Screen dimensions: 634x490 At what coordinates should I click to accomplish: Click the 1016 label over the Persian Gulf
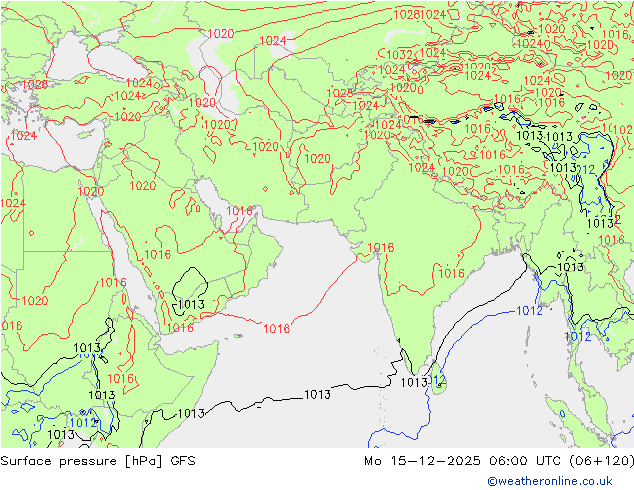point(239,211)
